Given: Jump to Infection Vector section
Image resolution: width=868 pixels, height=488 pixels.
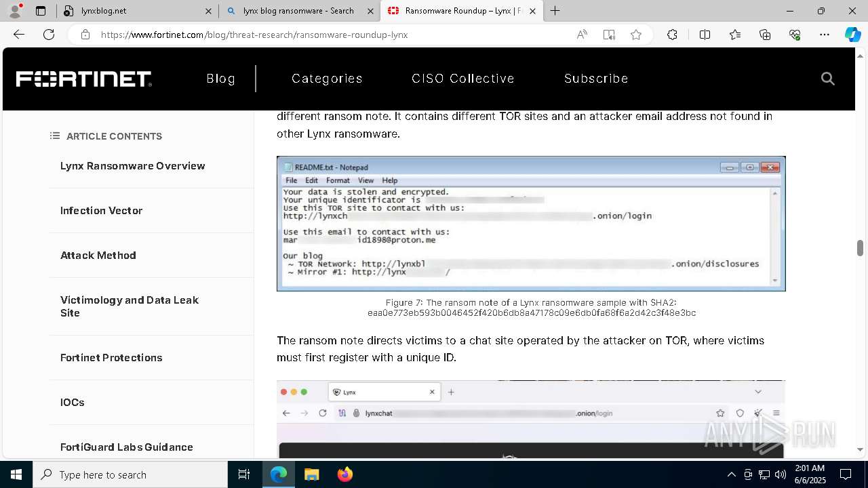Looking at the screenshot, I should (101, 211).
